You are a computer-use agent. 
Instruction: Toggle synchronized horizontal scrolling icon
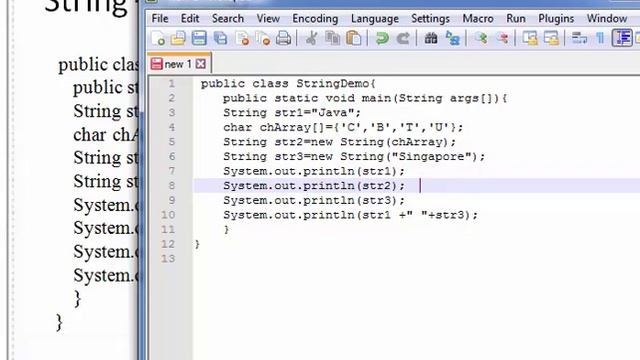551,38
